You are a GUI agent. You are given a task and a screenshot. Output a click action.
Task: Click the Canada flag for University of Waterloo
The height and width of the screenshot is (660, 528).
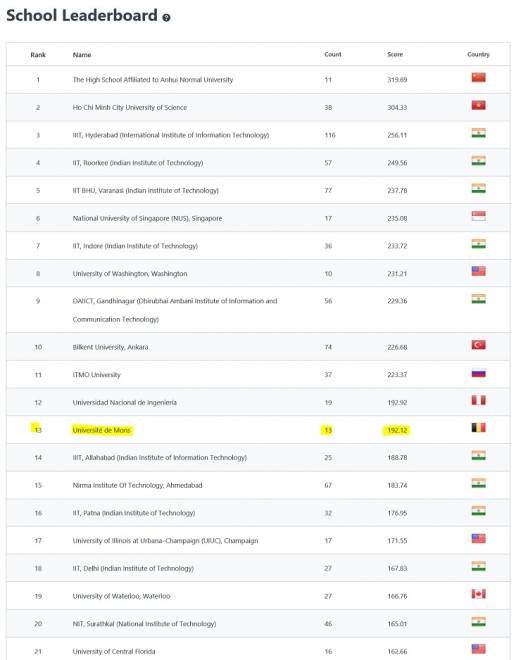point(478,594)
